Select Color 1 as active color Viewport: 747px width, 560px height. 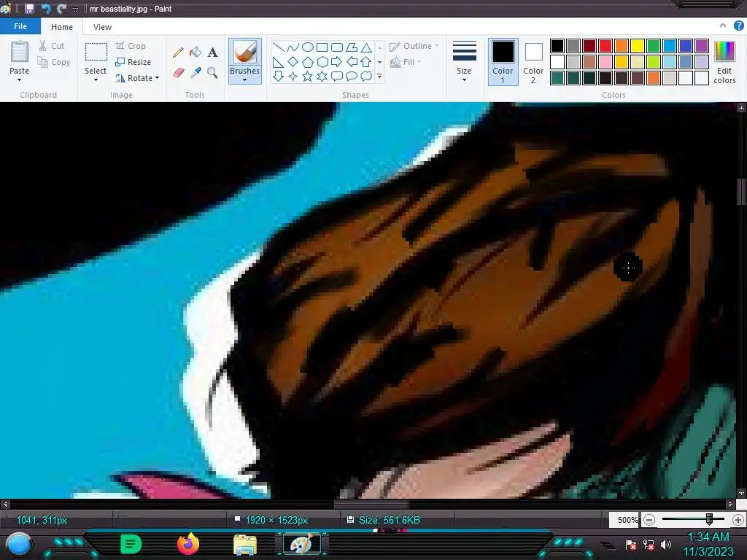click(x=503, y=62)
